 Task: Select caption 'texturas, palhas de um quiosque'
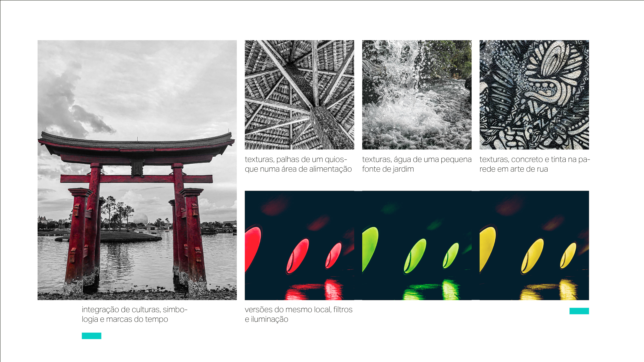(298, 164)
